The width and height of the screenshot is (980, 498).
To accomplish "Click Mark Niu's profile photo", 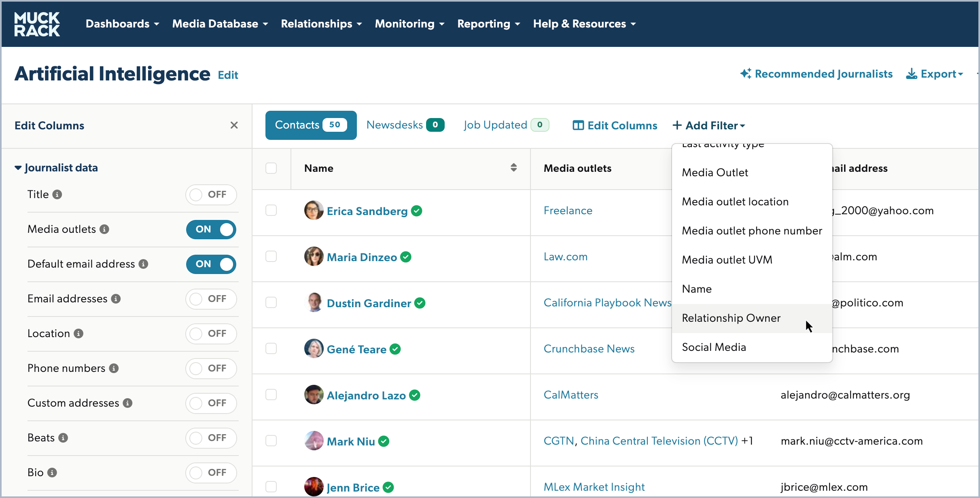I will (x=314, y=441).
